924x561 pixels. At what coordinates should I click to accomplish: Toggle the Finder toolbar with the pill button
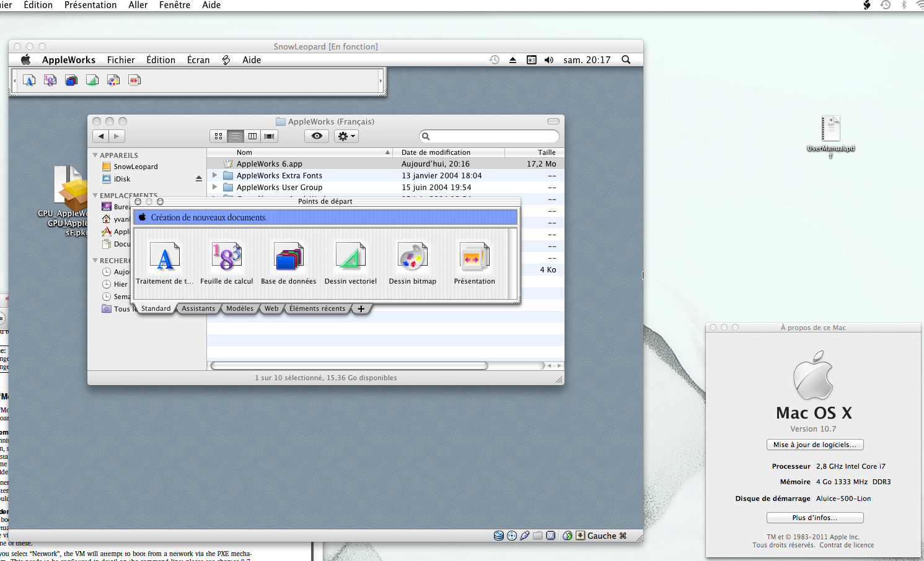coord(553,121)
